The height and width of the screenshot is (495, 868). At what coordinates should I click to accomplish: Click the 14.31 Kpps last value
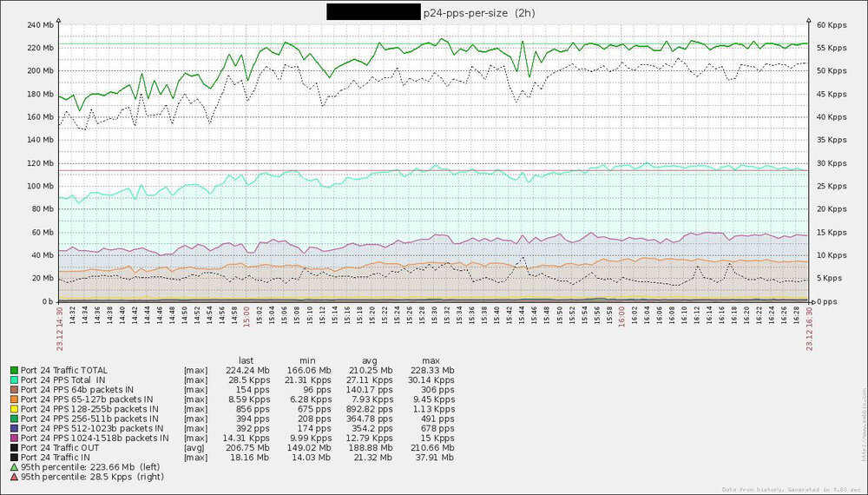point(247,438)
